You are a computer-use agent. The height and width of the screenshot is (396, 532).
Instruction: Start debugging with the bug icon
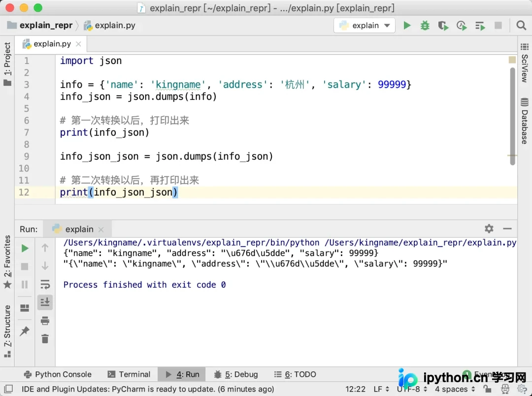425,26
